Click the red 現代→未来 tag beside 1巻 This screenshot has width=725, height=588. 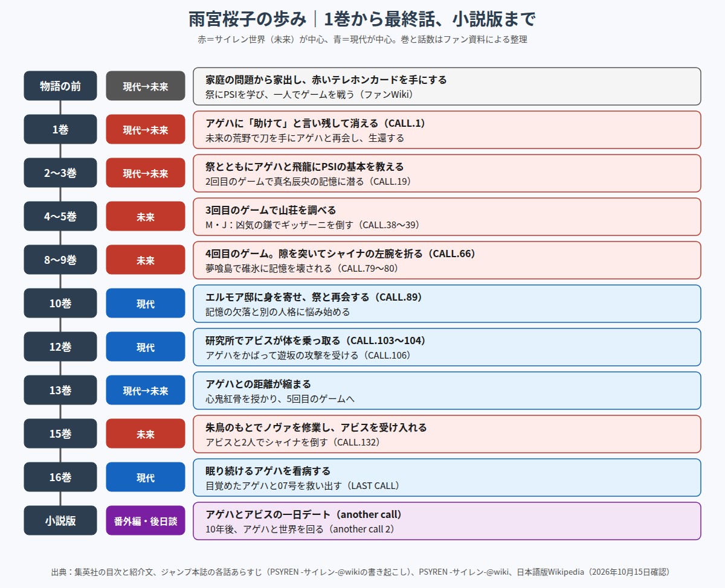pos(146,129)
